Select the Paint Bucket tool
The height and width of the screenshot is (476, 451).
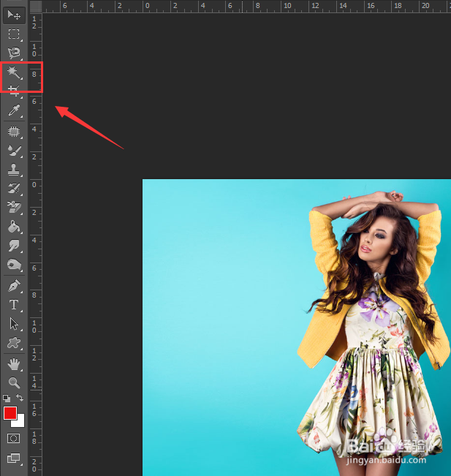click(14, 227)
